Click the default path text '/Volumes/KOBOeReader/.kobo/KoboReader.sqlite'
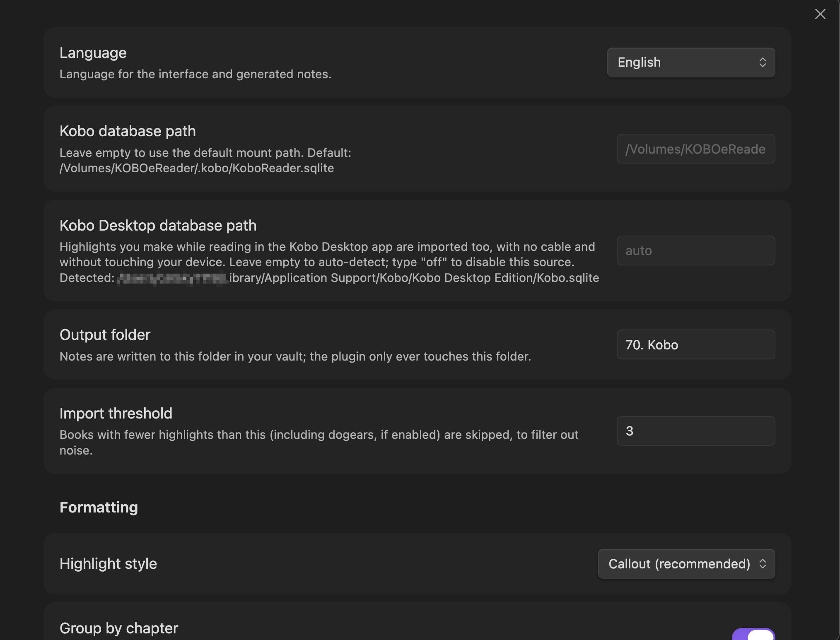This screenshot has height=640, width=840. point(197,168)
